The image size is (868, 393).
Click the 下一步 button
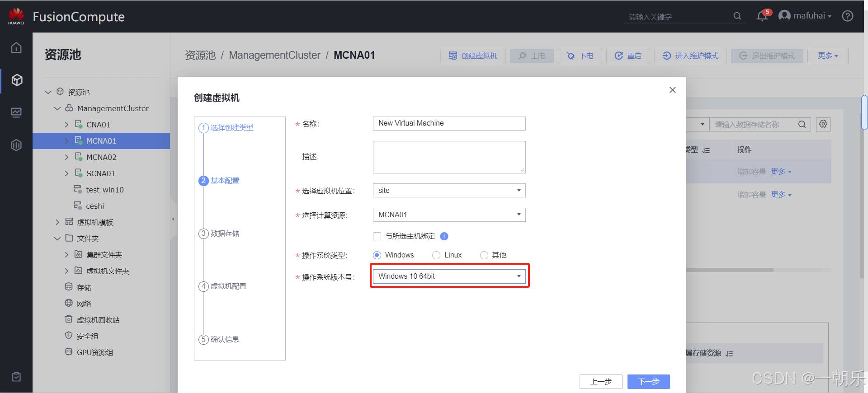coord(649,382)
